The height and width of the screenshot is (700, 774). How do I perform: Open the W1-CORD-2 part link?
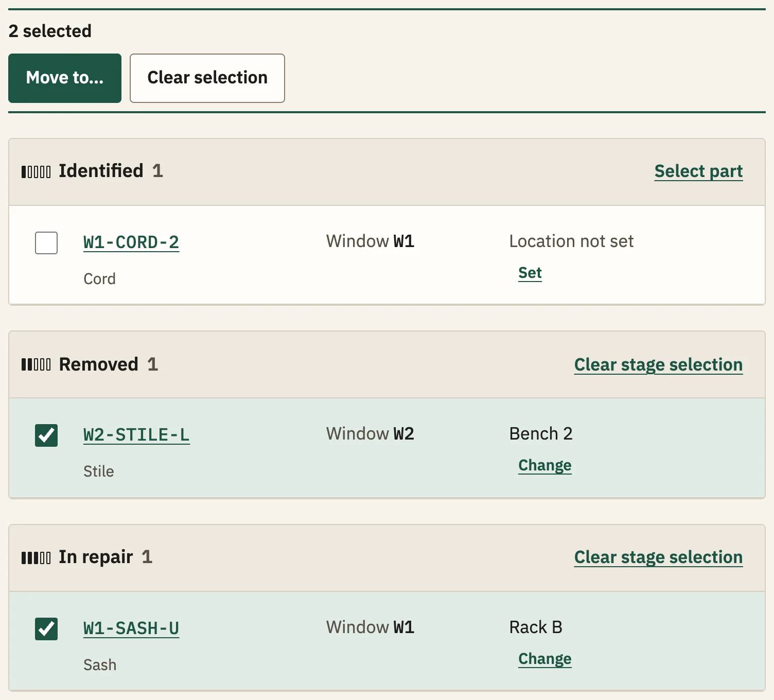(131, 242)
